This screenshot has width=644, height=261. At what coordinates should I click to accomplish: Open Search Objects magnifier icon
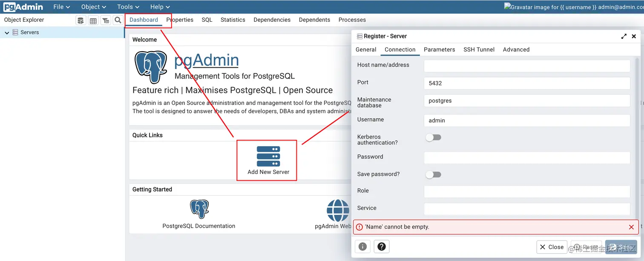pyautogui.click(x=118, y=20)
